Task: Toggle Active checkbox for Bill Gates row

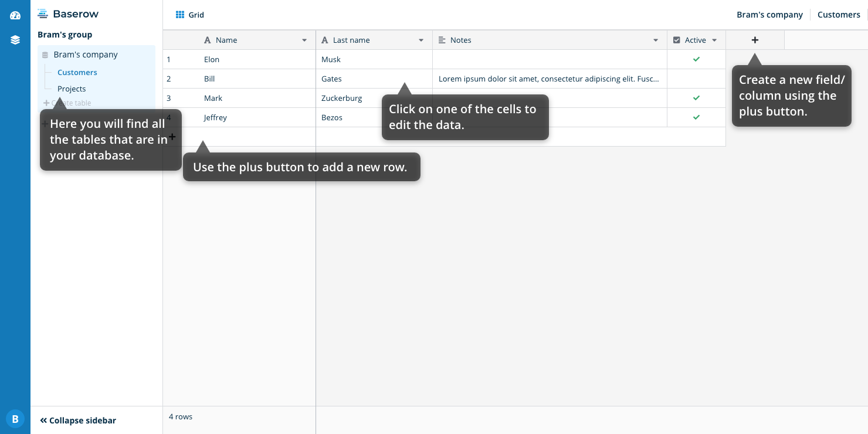Action: click(696, 79)
